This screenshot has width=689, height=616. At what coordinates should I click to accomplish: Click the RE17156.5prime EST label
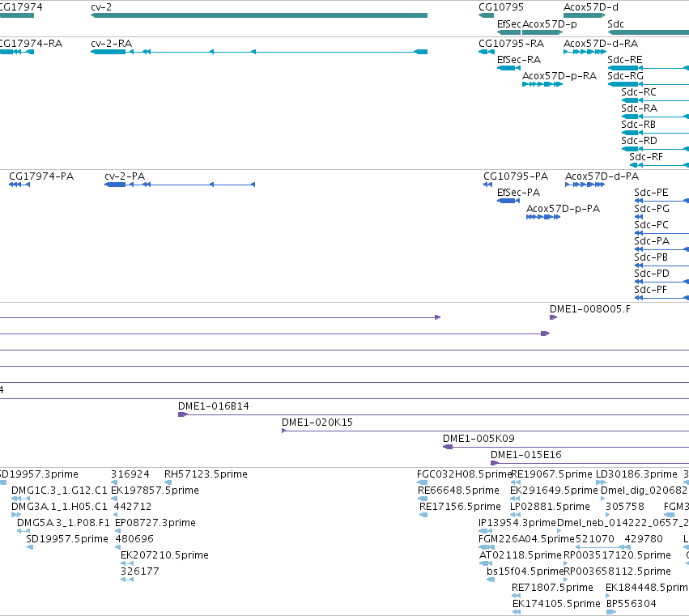pos(461,507)
